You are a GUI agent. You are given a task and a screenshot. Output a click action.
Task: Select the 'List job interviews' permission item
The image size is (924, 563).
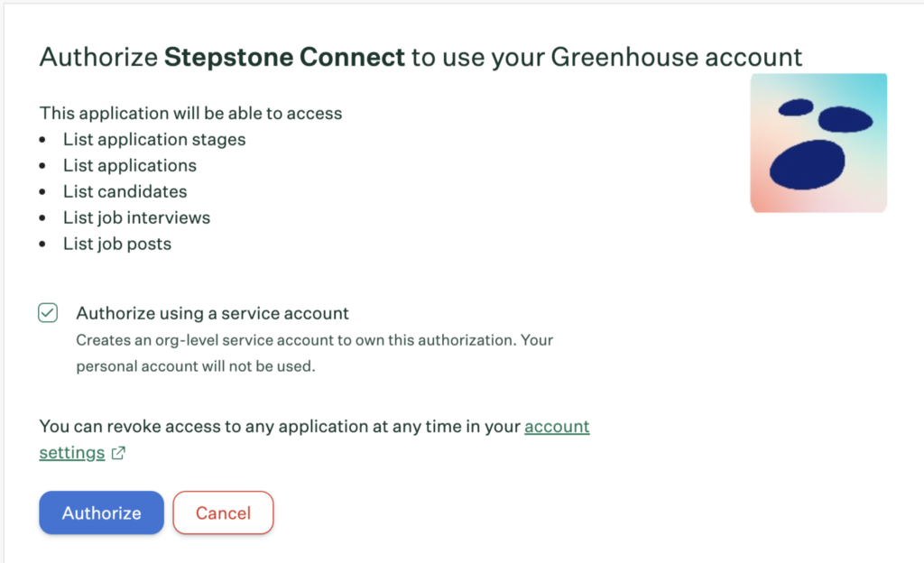coord(137,218)
